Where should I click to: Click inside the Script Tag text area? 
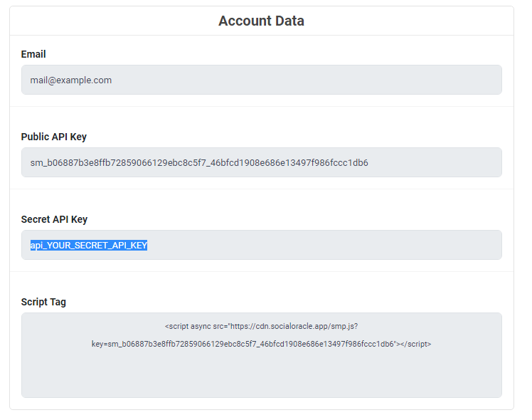[261, 355]
